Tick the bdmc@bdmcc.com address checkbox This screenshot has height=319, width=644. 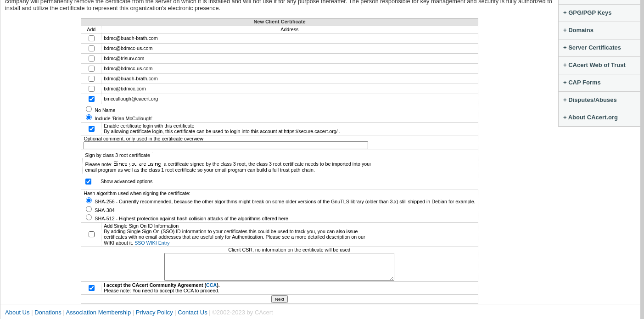point(91,89)
